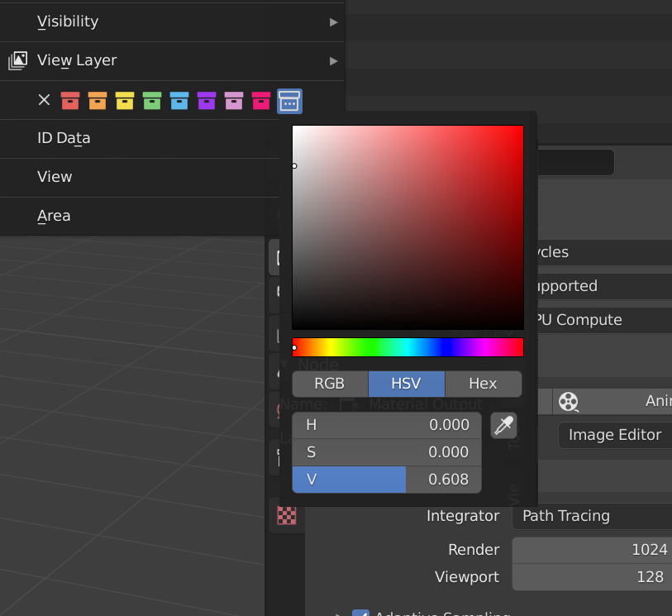Select the Area menu entry
This screenshot has width=672, height=616.
coord(140,216)
